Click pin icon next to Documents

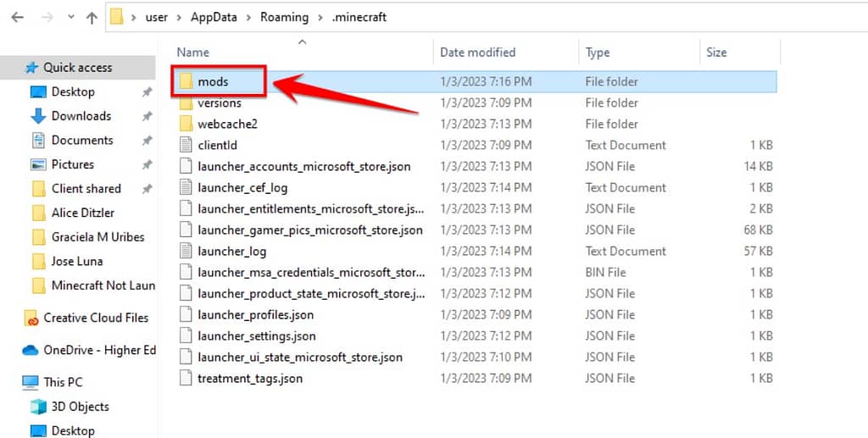pos(147,141)
